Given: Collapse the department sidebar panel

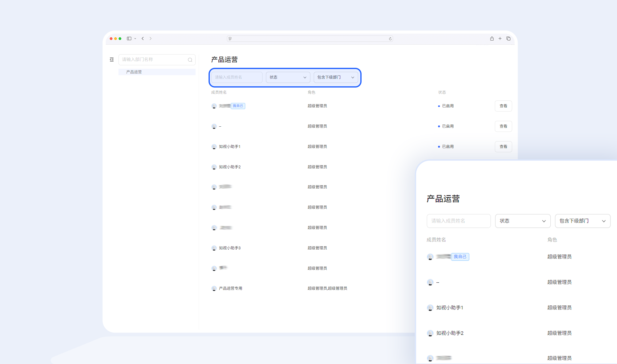Looking at the screenshot, I should pos(112,59).
